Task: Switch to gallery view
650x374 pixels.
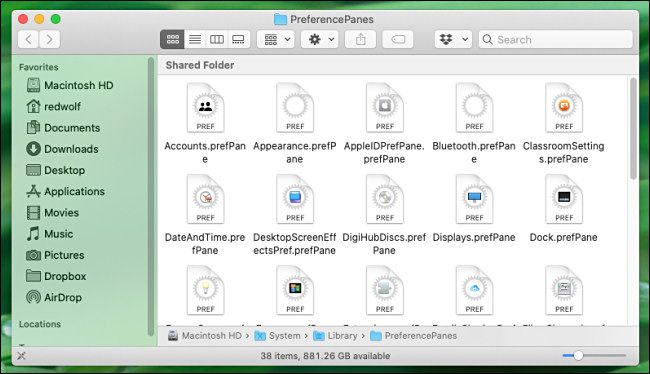Action: [238, 39]
